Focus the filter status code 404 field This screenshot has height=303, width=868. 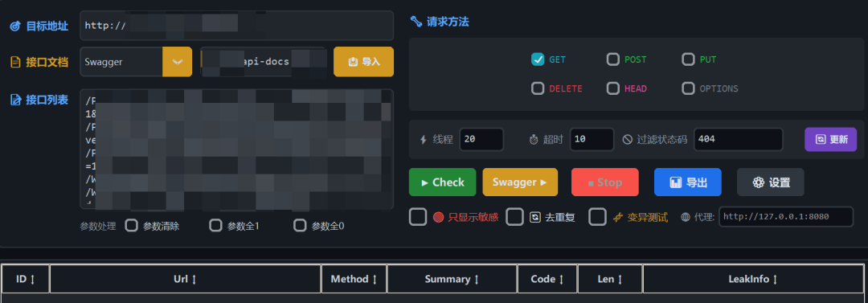coord(738,140)
